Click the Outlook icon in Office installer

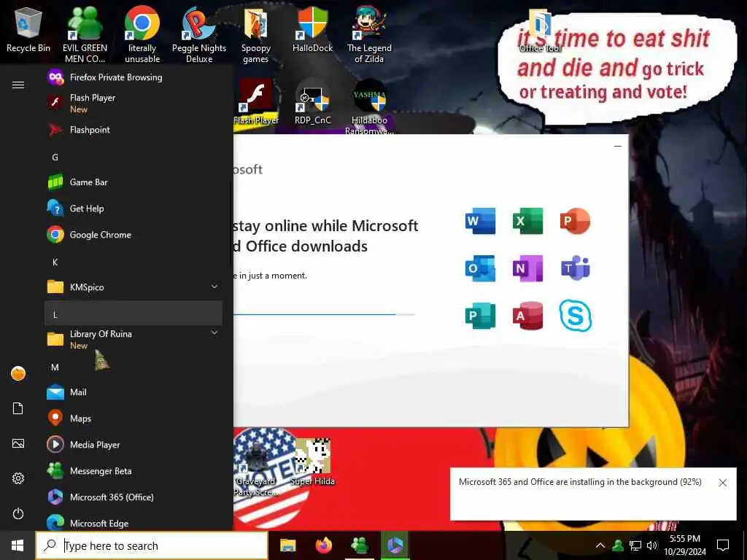pos(480,268)
